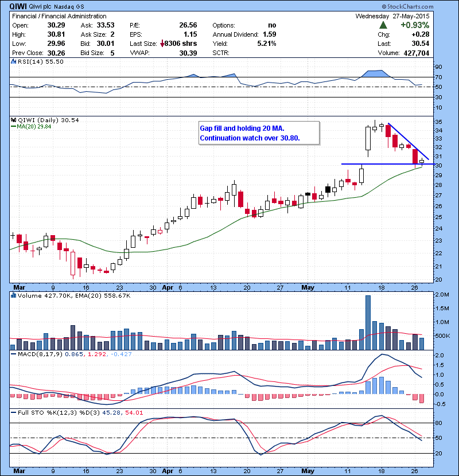Click the 'Options: no' value

272,25
